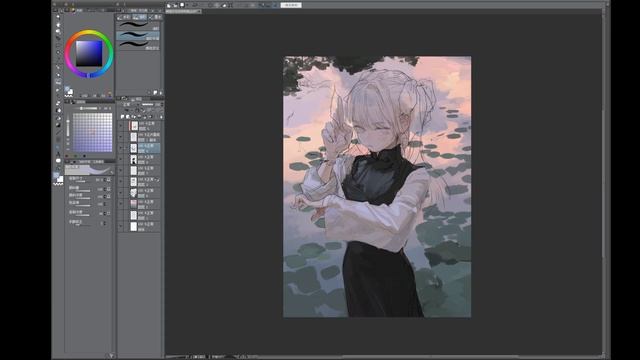The width and height of the screenshot is (640, 360).
Task: Pick a swatch in the purple color grid
Action: [x=92, y=132]
